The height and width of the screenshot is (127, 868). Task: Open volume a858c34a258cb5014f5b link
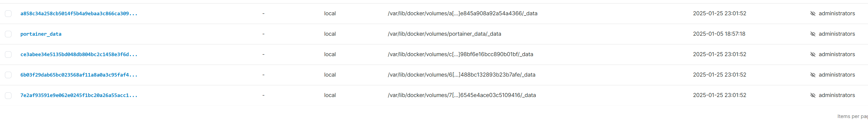click(79, 13)
